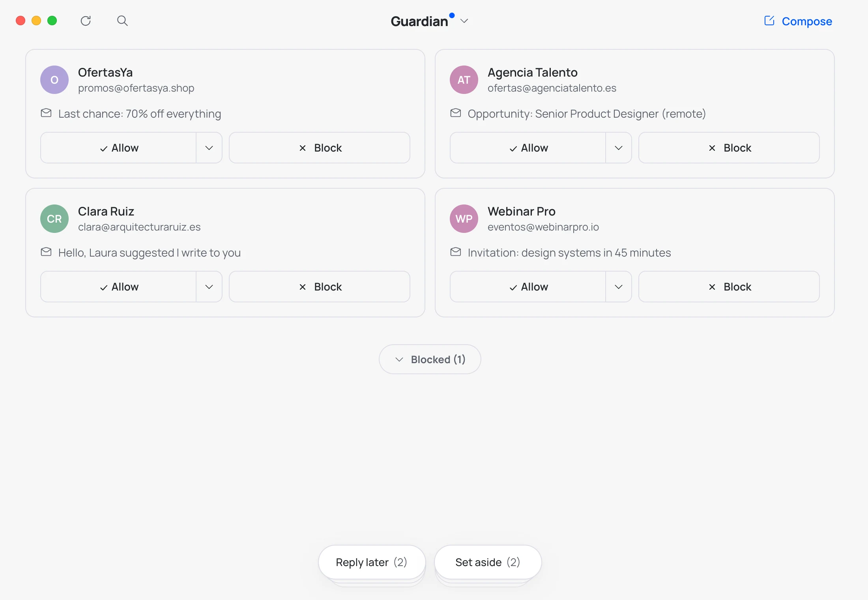Open Allow options dropdown for Webinar Pro

click(x=619, y=287)
